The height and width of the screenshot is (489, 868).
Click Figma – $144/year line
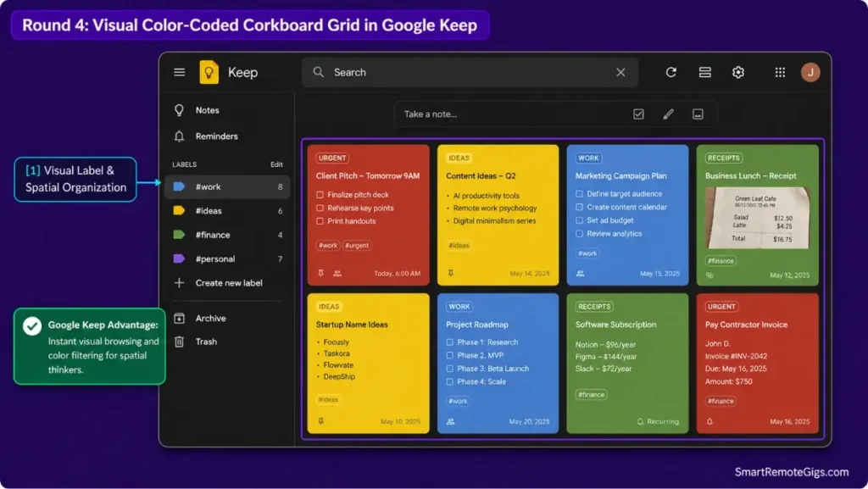[x=606, y=357]
